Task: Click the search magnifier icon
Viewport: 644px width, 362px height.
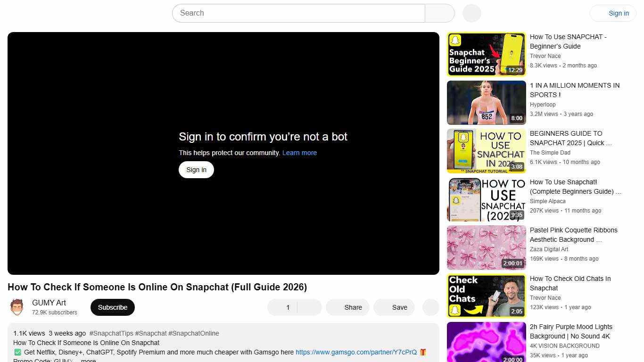Action: (x=439, y=13)
